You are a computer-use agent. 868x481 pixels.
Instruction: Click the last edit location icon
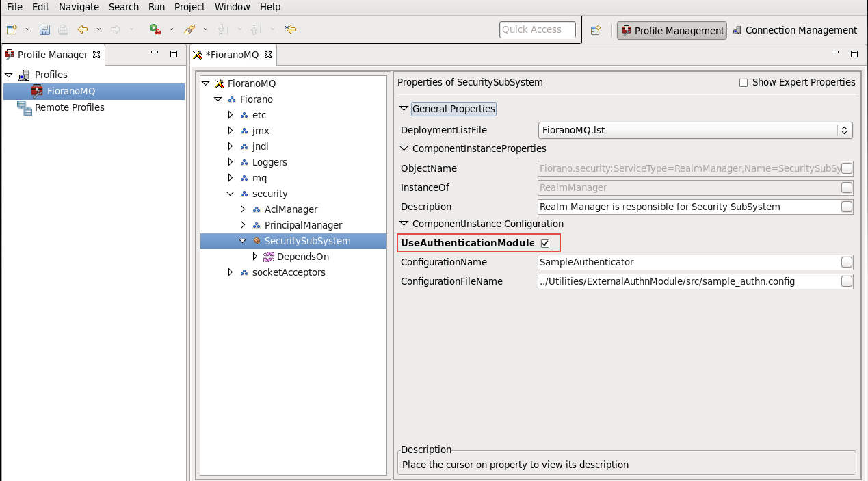coord(291,29)
